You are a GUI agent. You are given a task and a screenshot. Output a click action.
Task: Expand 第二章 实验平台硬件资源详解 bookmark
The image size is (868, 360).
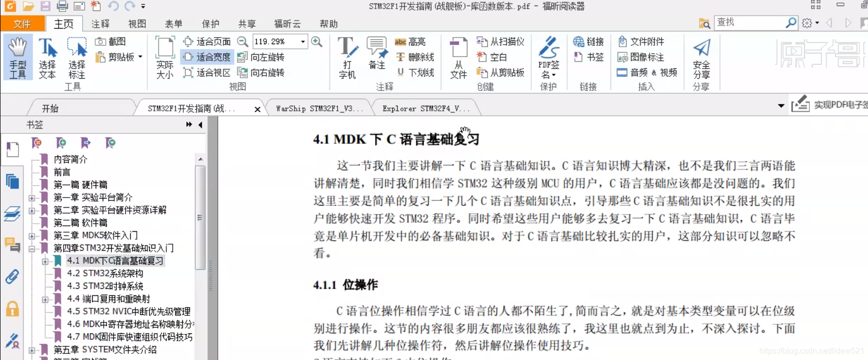(32, 211)
